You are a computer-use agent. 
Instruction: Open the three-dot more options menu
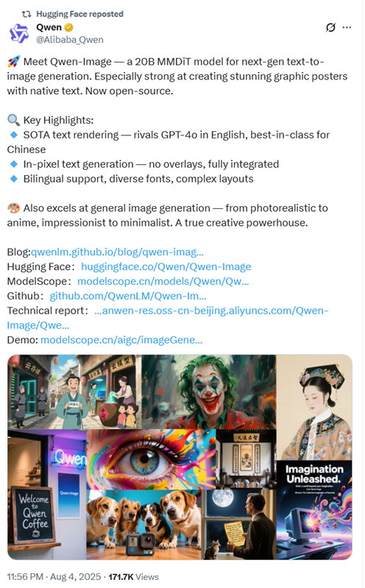(347, 27)
